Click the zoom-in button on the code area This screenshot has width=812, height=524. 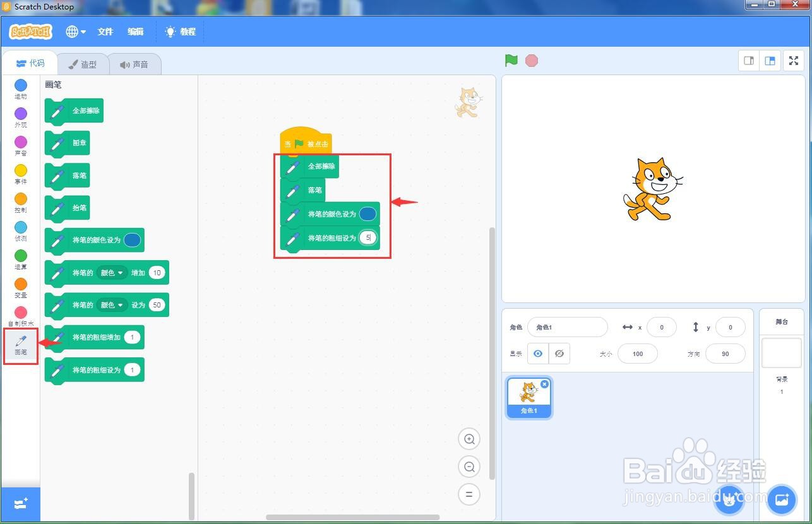469,439
